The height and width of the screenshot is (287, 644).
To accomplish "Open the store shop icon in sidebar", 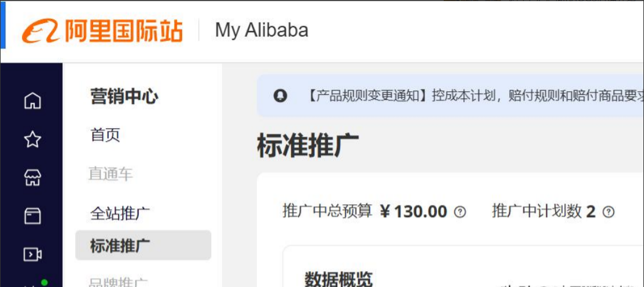I will pyautogui.click(x=32, y=178).
